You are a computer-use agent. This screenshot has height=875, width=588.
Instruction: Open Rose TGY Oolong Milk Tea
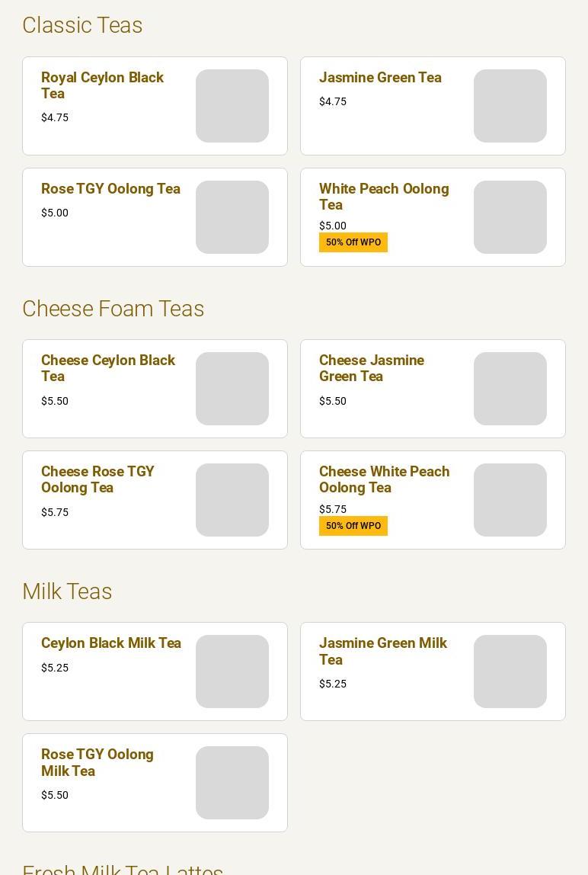click(x=155, y=782)
